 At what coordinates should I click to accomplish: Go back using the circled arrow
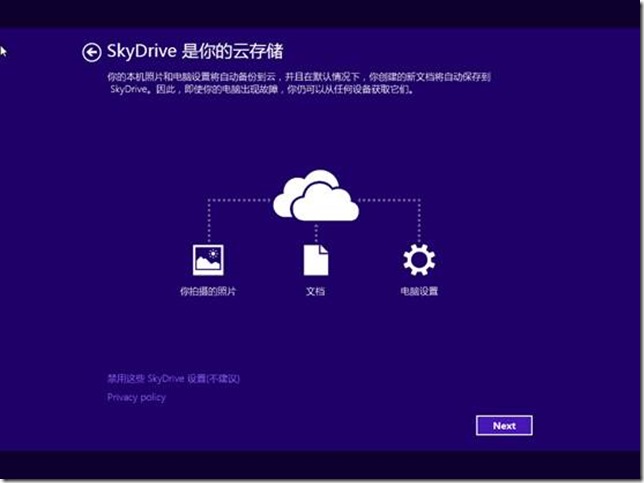click(92, 53)
